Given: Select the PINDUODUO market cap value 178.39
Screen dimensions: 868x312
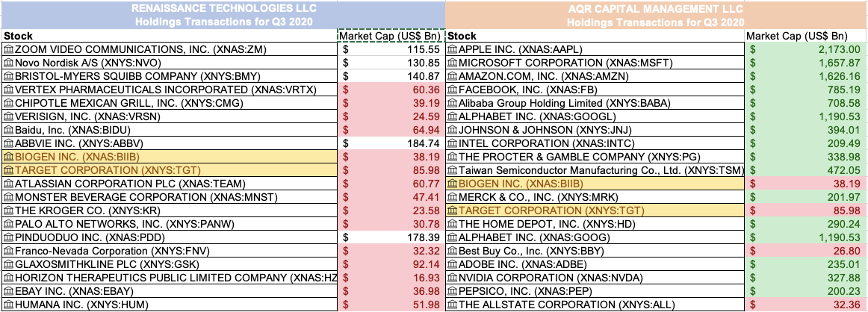Looking at the screenshot, I should (x=391, y=237).
